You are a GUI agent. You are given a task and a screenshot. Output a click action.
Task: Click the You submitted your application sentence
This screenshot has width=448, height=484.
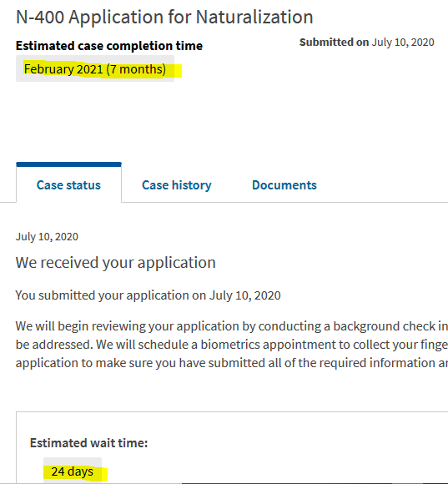point(148,295)
